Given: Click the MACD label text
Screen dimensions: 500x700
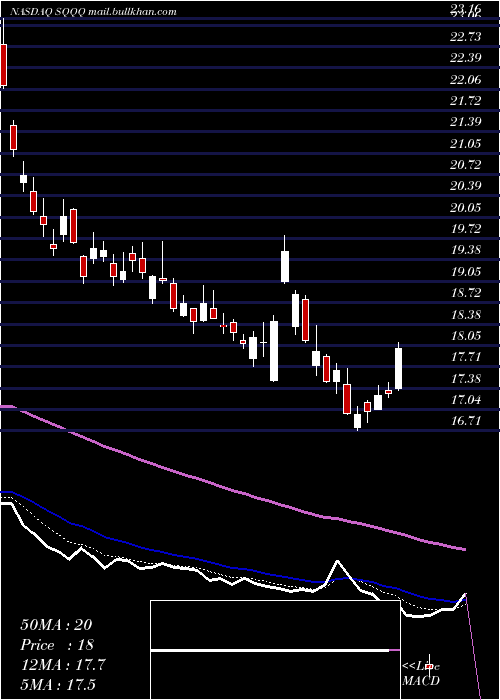Looking at the screenshot, I should click(421, 681).
